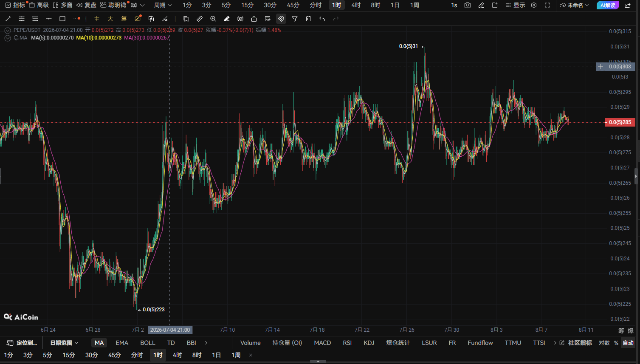Enable the BBI main indicator

pos(192,343)
